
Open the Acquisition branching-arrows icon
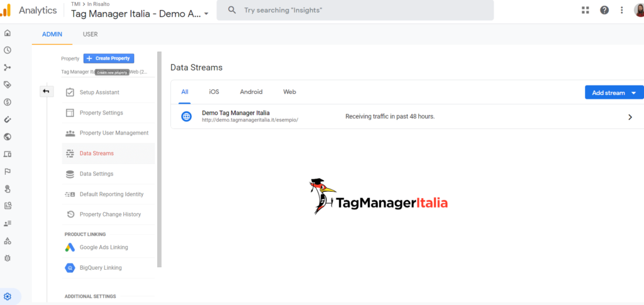(x=8, y=67)
